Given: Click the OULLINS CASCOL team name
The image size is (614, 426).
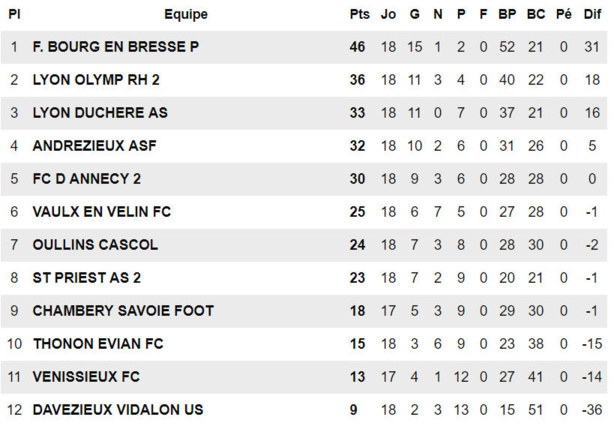Looking at the screenshot, I should coord(95,245).
